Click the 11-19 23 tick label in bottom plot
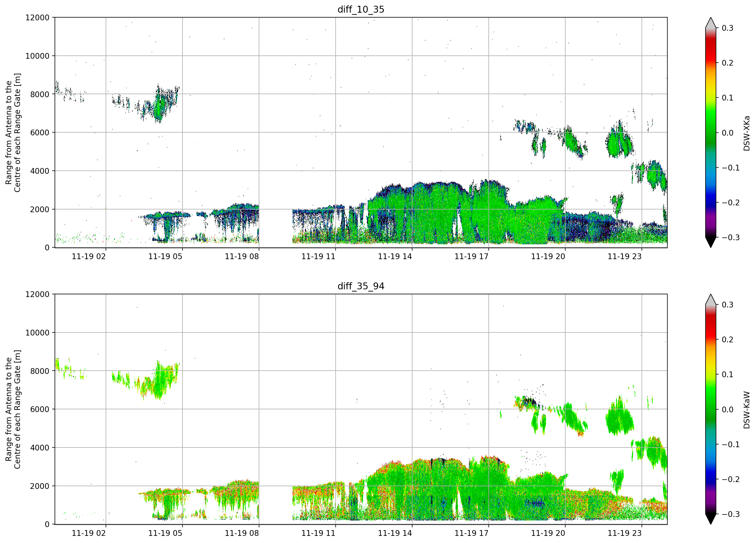This screenshot has width=756, height=543. tap(625, 533)
